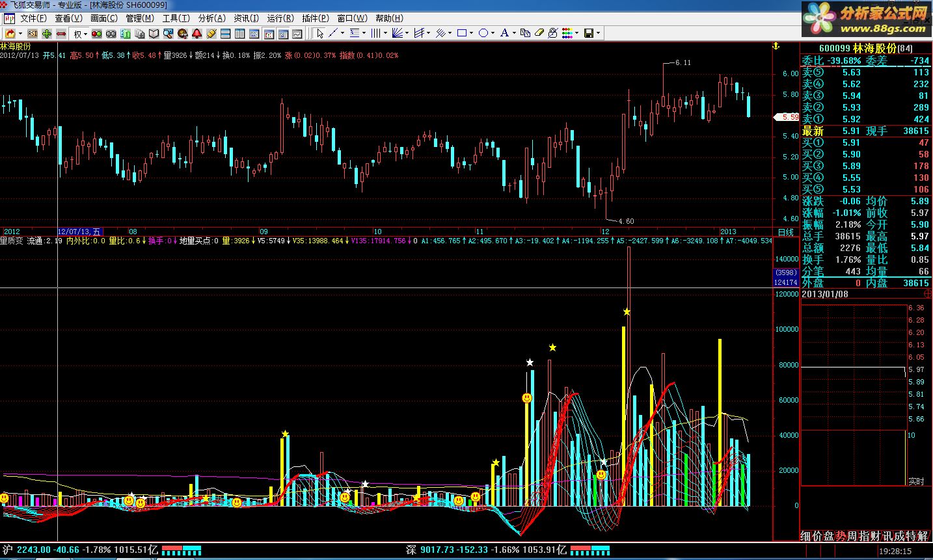Select the parallel vertical lines tool
933x560 pixels.
(x=375, y=33)
